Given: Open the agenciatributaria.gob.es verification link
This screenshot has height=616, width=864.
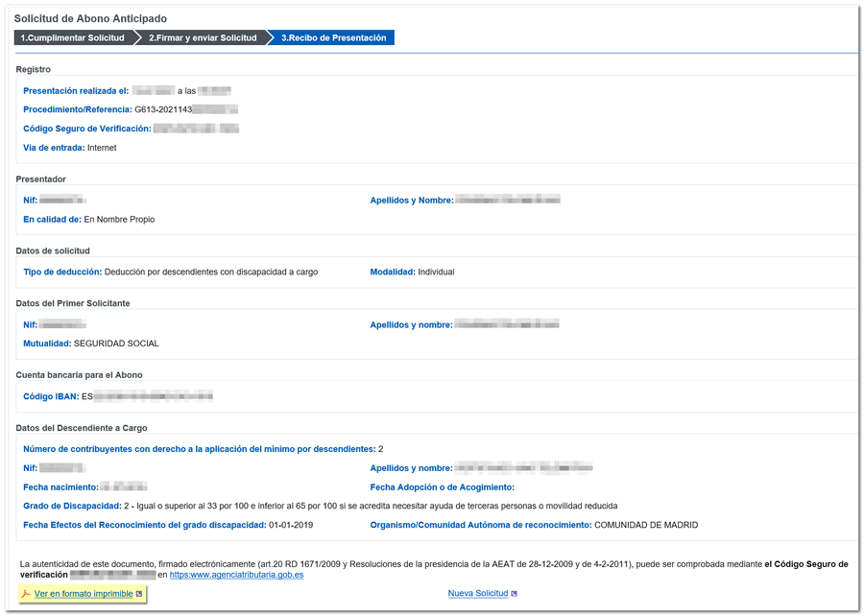Looking at the screenshot, I should pyautogui.click(x=237, y=575).
